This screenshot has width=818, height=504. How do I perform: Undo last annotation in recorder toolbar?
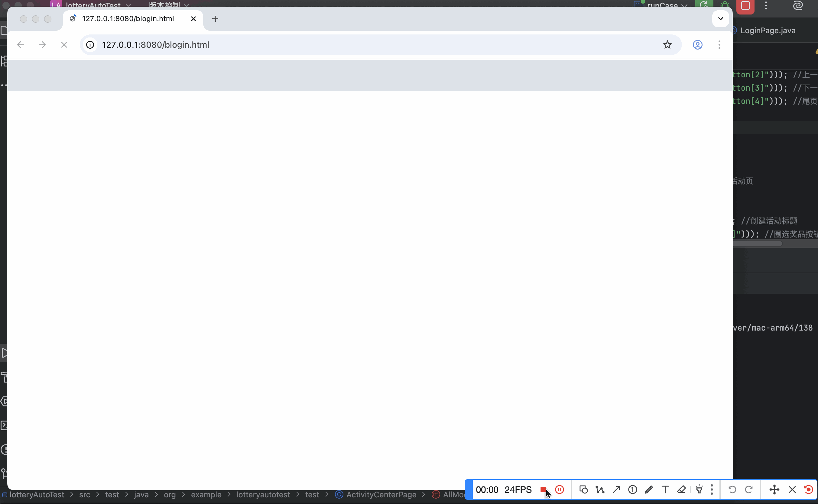pos(732,490)
